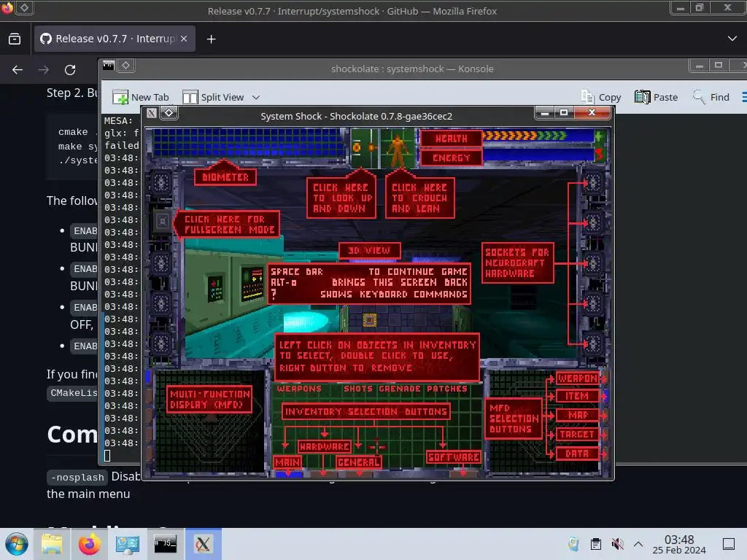Click the bottom right-side hardware socket
The image size is (747, 560).
tap(593, 343)
